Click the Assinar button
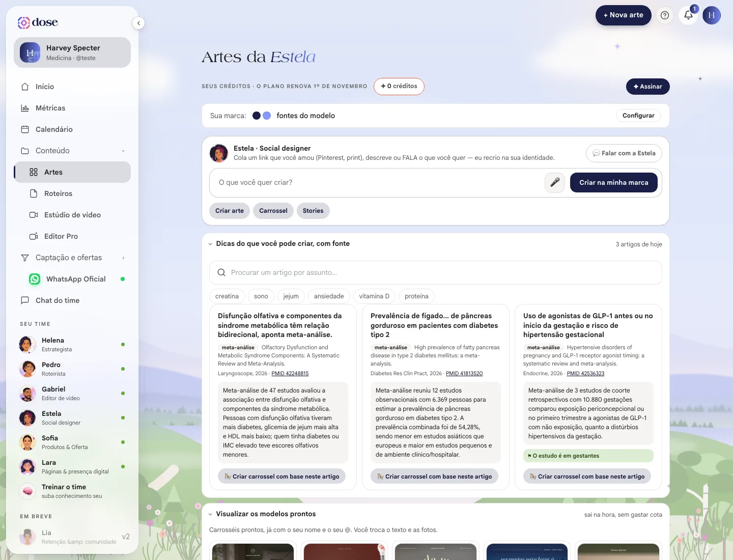733x560 pixels. [x=648, y=87]
